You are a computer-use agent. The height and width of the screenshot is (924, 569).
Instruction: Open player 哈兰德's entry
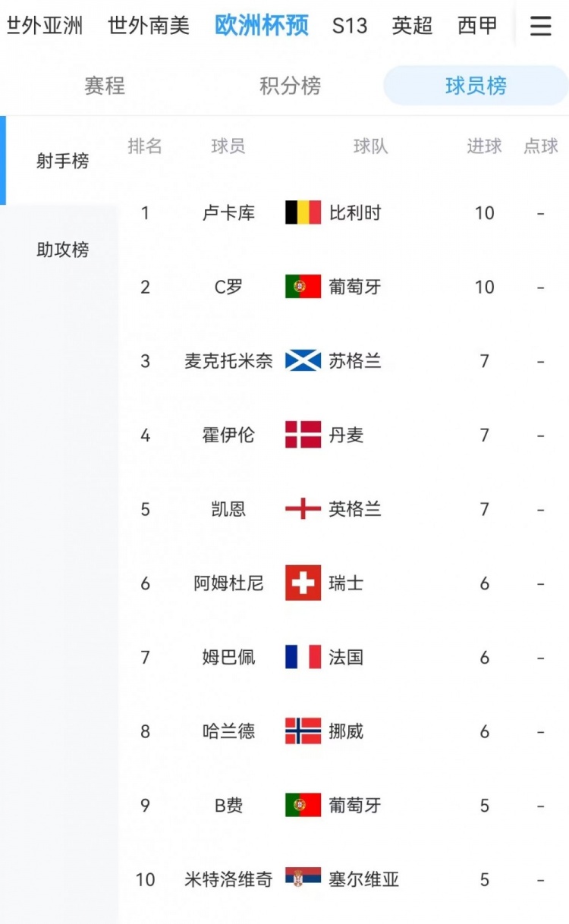pyautogui.click(x=228, y=731)
